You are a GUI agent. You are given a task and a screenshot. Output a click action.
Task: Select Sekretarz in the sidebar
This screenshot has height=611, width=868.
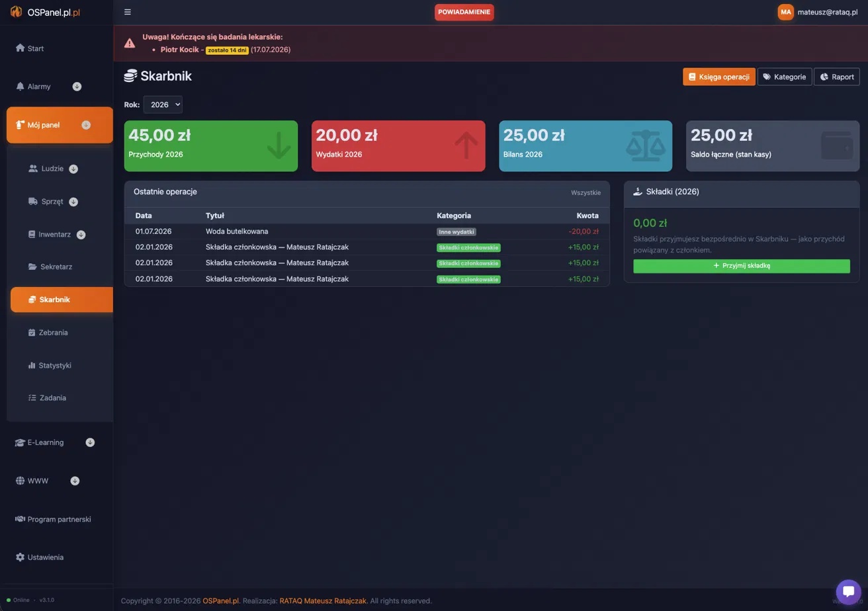(60, 267)
